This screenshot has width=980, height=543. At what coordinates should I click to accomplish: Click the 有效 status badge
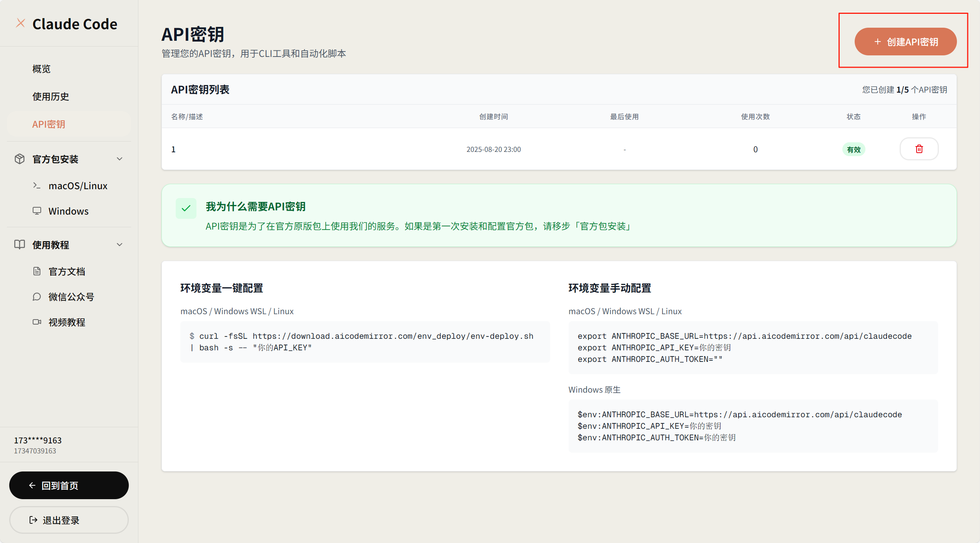tap(853, 149)
